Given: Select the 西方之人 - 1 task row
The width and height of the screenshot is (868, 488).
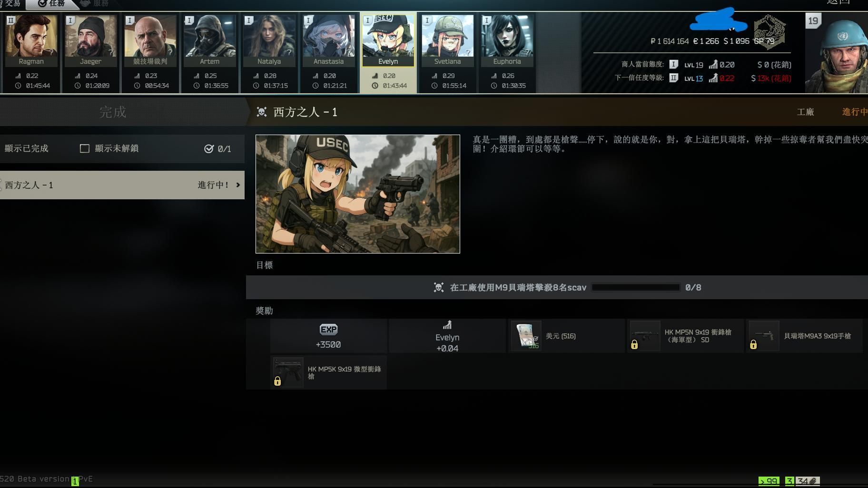Looking at the screenshot, I should point(119,185).
